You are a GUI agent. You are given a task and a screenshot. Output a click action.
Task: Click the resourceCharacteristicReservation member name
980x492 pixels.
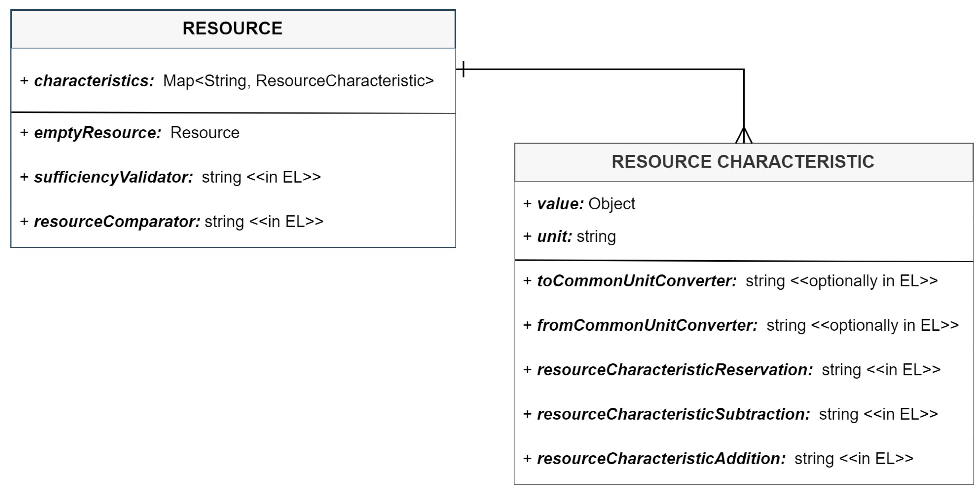tap(675, 370)
